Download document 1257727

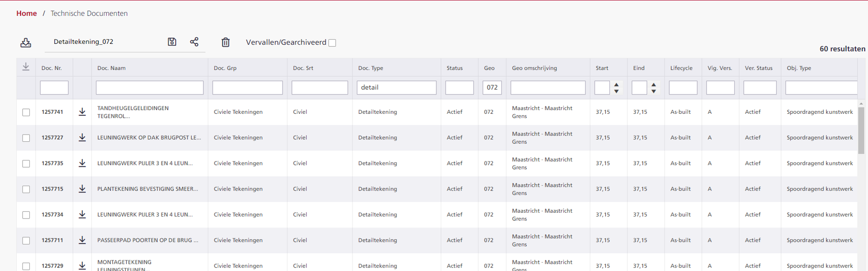(x=82, y=137)
